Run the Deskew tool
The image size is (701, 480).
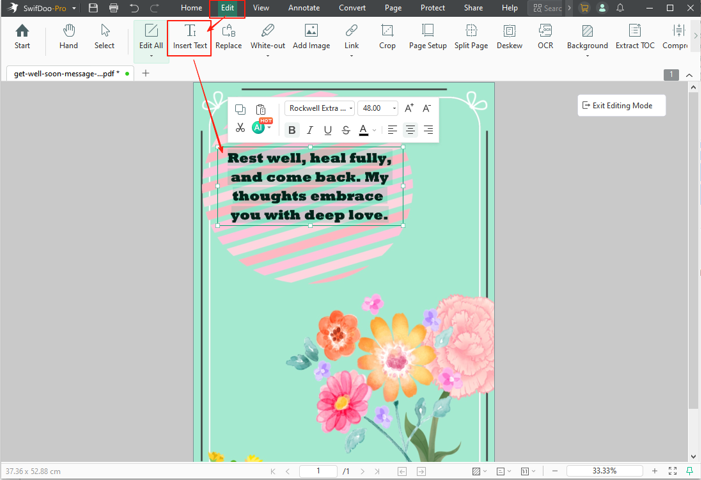point(509,37)
